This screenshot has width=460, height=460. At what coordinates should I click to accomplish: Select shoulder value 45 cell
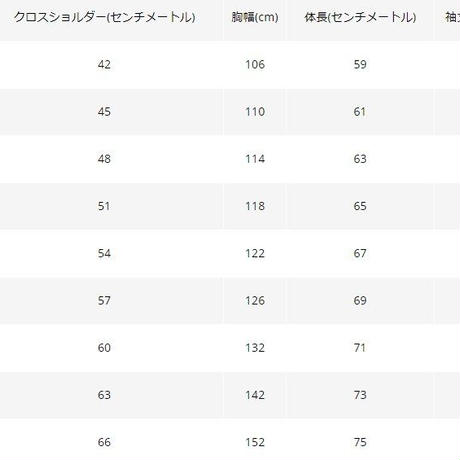104,112
